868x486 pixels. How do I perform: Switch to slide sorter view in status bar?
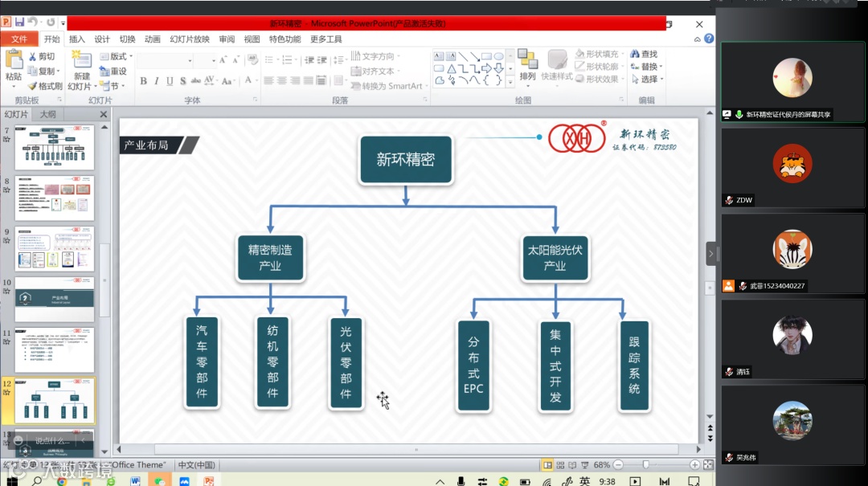[559, 465]
